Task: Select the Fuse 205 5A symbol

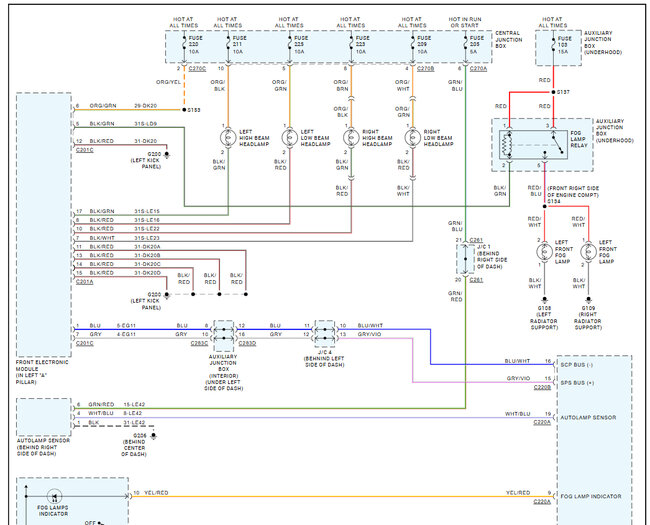Action: coord(466,44)
